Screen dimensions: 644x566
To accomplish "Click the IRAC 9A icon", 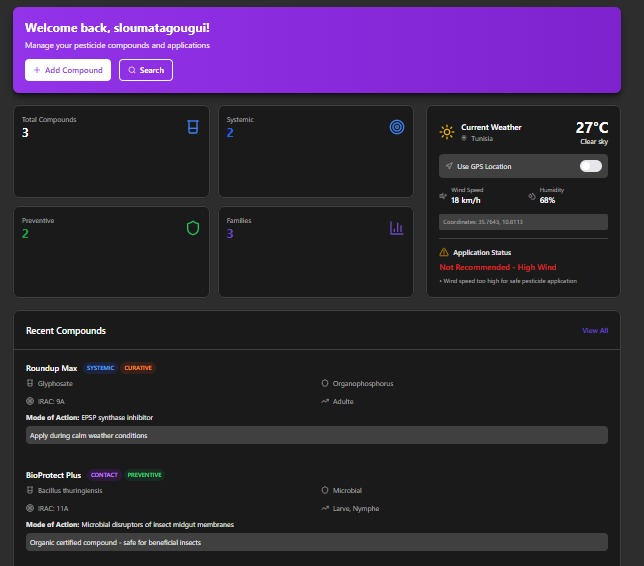I will click(x=30, y=401).
